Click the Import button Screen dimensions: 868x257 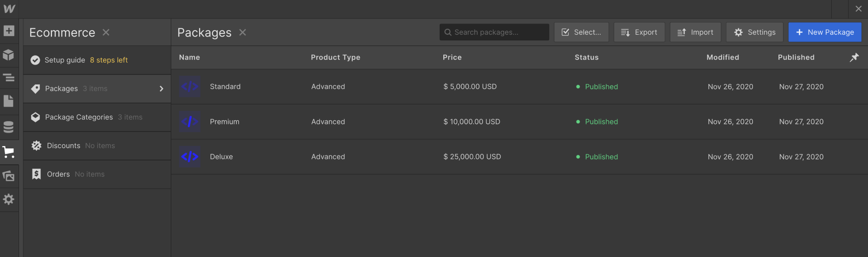pyautogui.click(x=695, y=32)
